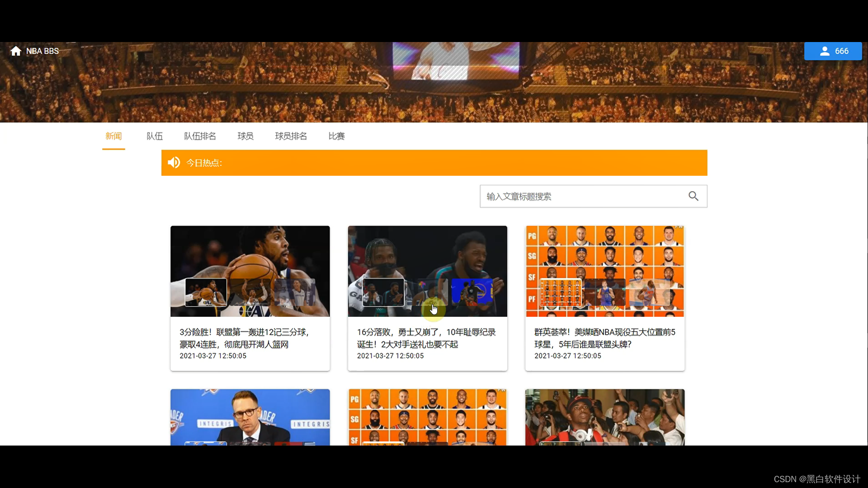Select first small thumbnail on player grid card
The image size is (868, 488).
coord(561,292)
